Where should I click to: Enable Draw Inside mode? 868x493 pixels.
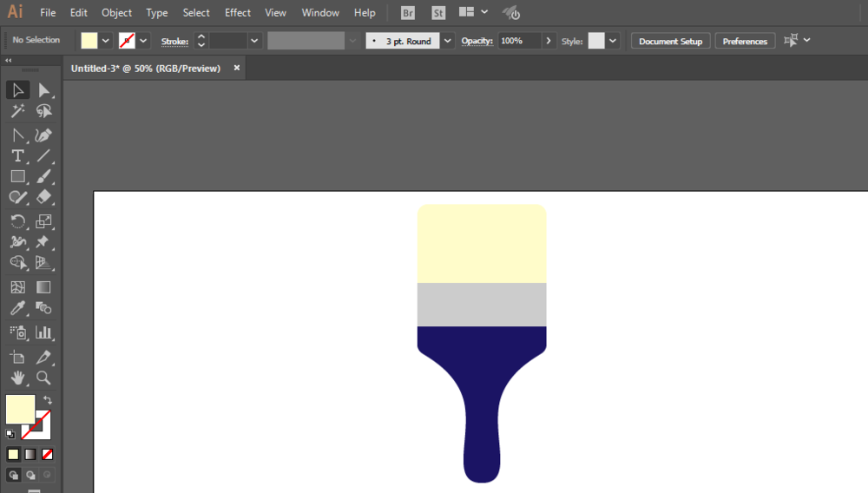(48, 476)
